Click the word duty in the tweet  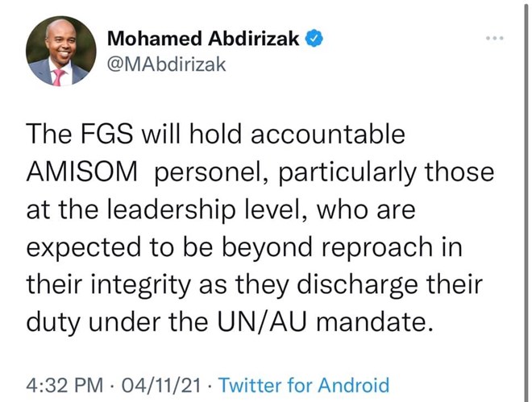56,321
